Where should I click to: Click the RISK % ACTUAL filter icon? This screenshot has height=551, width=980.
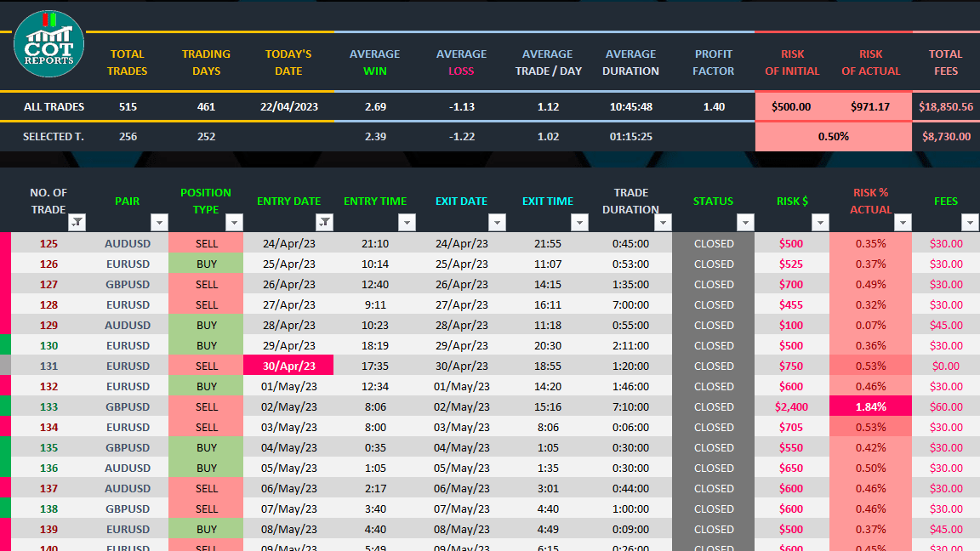pyautogui.click(x=903, y=222)
